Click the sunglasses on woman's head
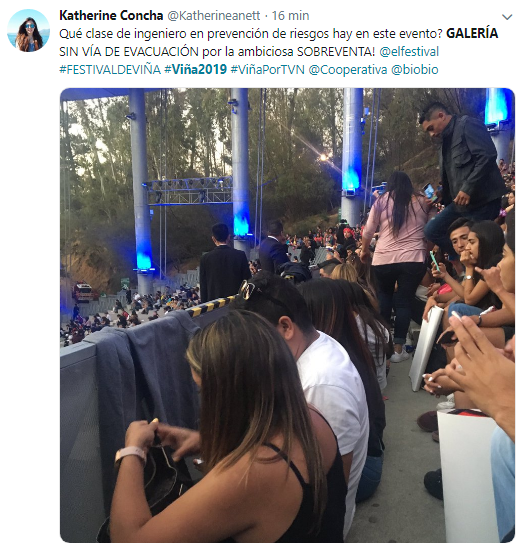Screen dimensions: 518x543 click(x=248, y=289)
